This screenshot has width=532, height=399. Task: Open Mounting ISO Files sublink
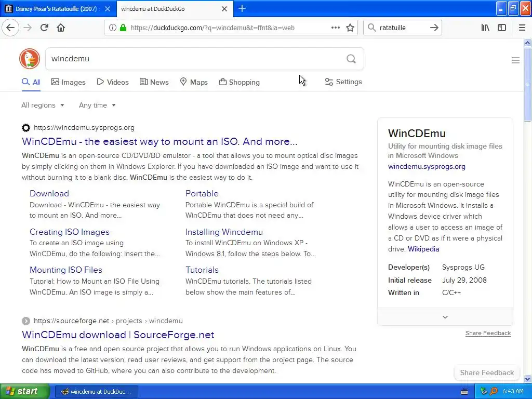point(66,270)
